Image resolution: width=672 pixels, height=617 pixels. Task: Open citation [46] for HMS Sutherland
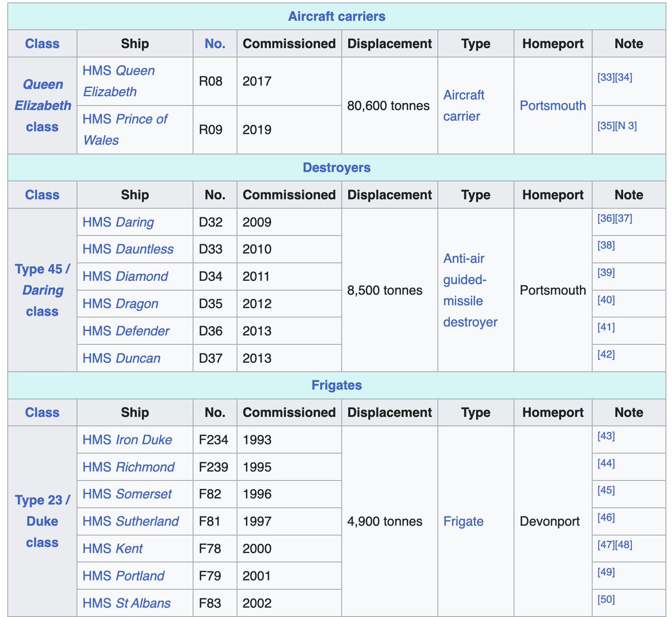606,517
